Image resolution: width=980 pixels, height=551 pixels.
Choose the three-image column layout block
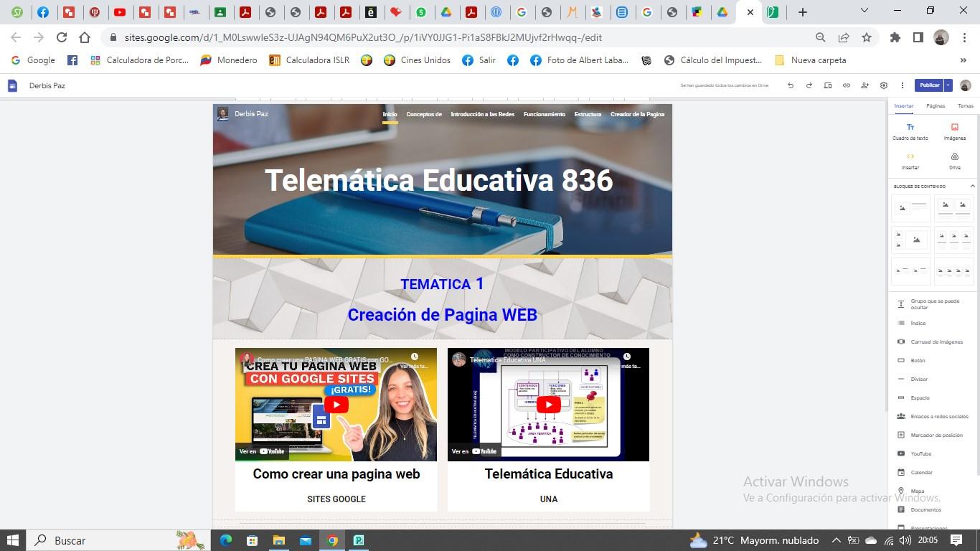coord(953,240)
